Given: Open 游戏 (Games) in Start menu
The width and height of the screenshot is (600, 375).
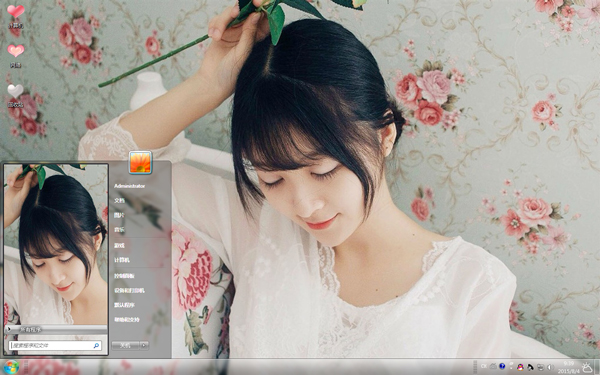Looking at the screenshot, I should point(119,245).
